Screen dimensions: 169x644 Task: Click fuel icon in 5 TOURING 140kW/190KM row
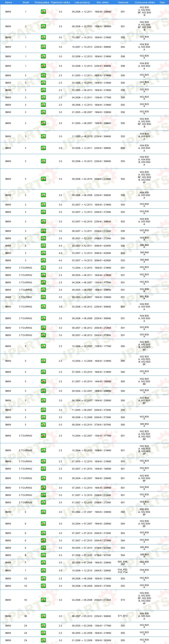[43, 469]
